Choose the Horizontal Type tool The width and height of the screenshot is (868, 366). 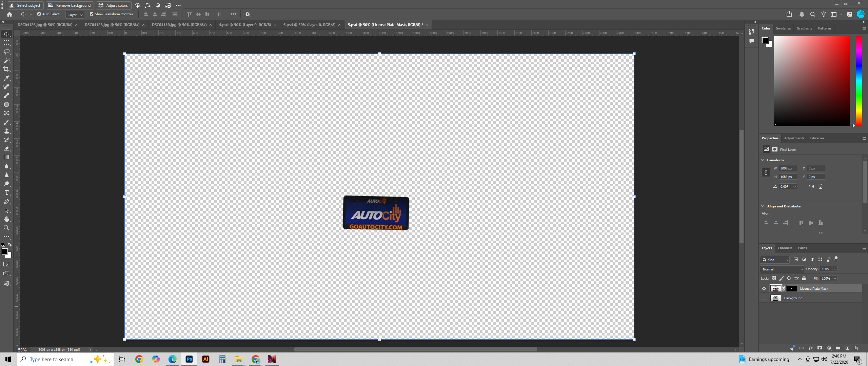(x=6, y=192)
